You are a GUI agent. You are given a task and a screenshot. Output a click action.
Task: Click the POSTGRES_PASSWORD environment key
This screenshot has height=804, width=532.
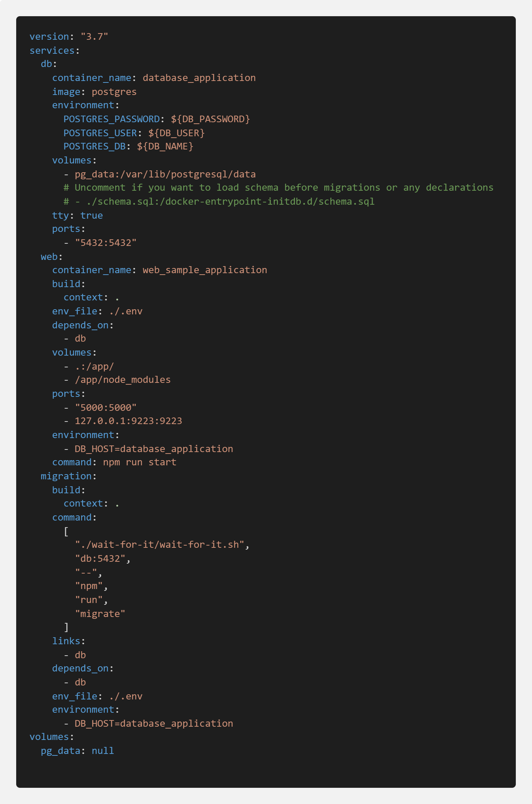click(111, 119)
